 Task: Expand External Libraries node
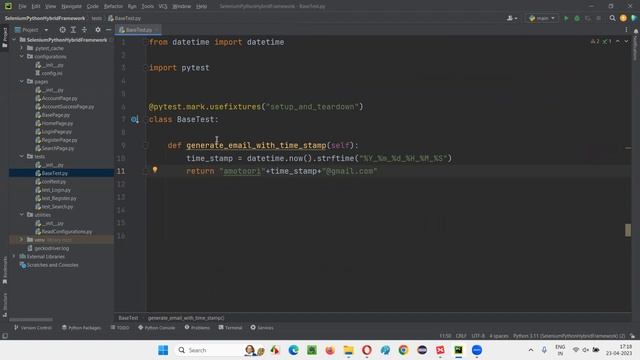click(14, 256)
